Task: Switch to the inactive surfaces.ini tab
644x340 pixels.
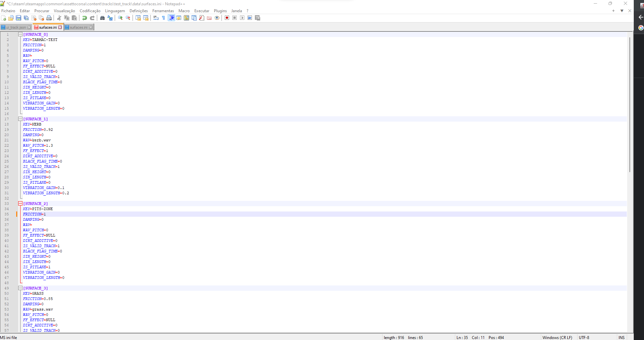Action: (79, 27)
